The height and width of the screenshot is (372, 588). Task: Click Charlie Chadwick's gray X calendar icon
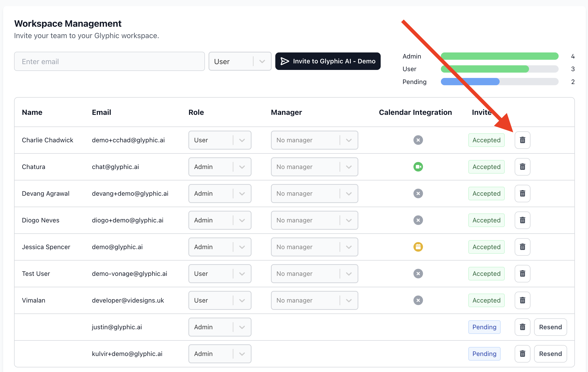point(418,140)
